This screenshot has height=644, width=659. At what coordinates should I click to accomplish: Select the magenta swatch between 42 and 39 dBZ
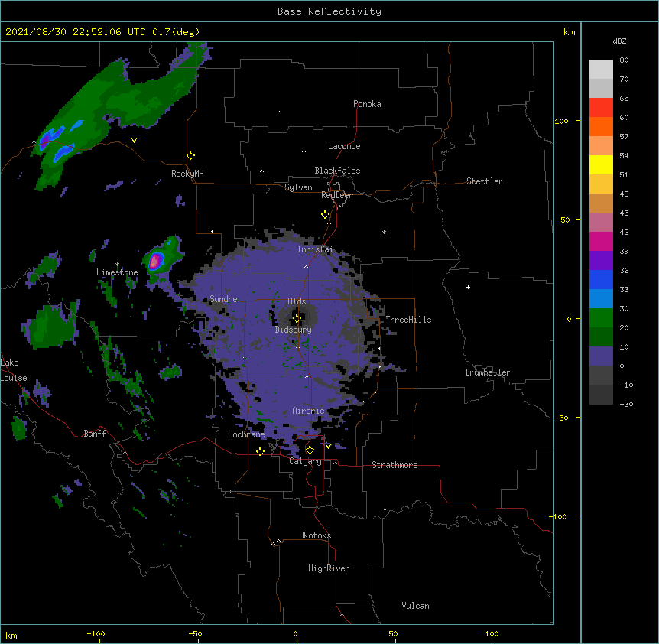[x=601, y=241]
